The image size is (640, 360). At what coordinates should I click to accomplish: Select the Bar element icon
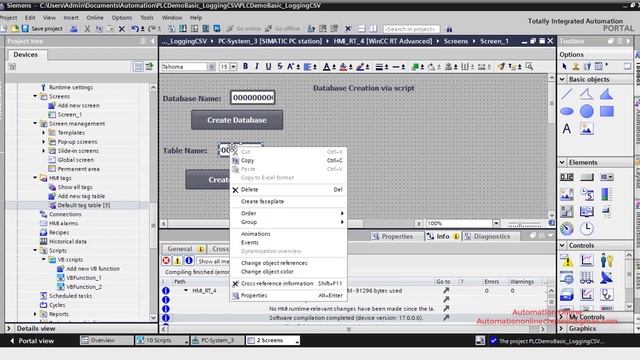coord(607,194)
